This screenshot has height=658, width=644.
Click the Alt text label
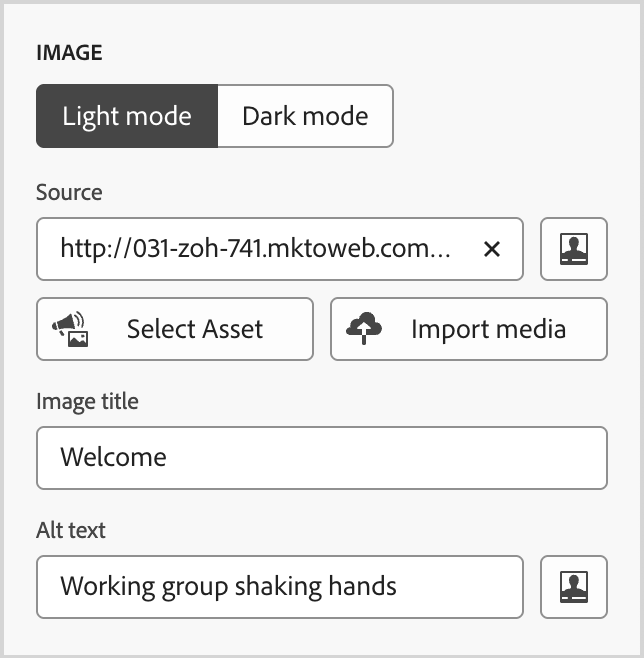[70, 530]
